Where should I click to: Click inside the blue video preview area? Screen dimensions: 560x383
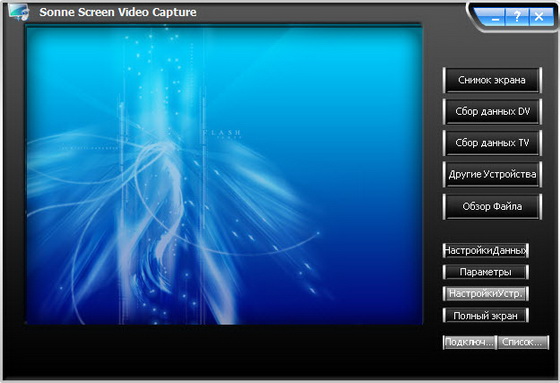click(224, 175)
